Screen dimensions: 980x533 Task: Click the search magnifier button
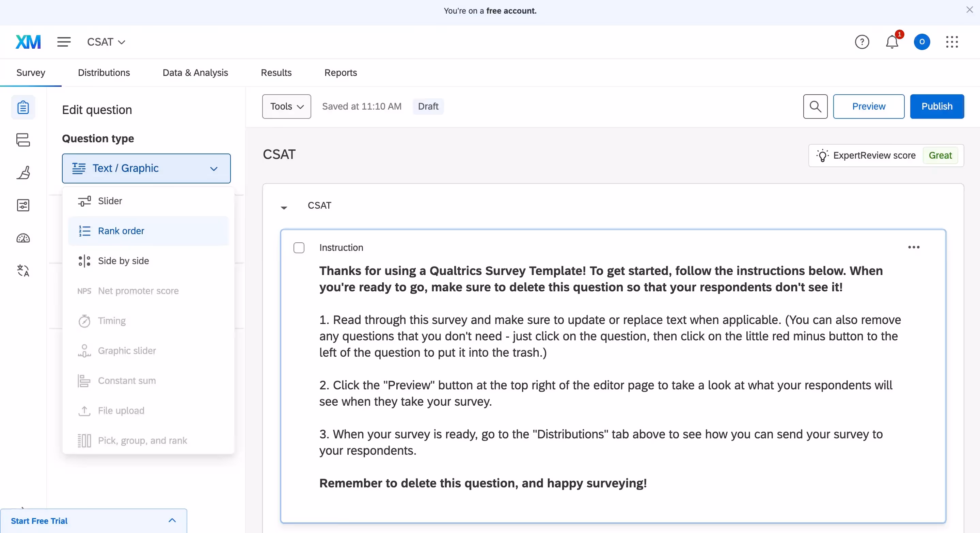815,107
